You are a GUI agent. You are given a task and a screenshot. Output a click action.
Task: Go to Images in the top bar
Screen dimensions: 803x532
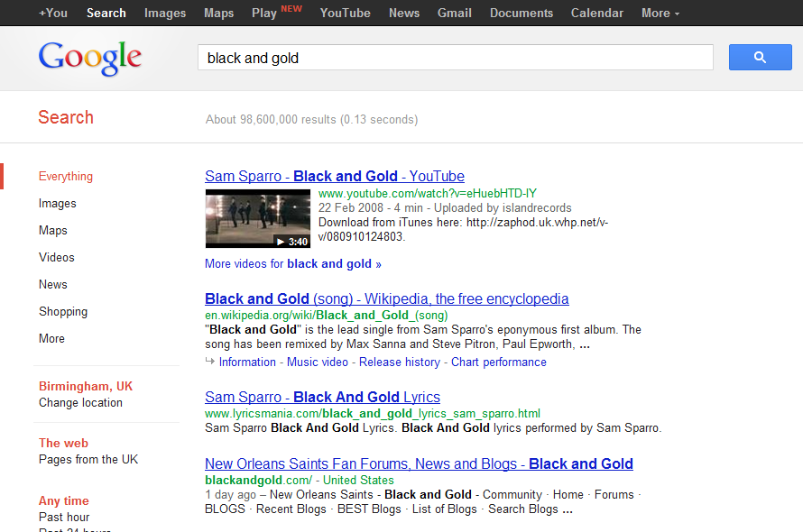pyautogui.click(x=165, y=13)
